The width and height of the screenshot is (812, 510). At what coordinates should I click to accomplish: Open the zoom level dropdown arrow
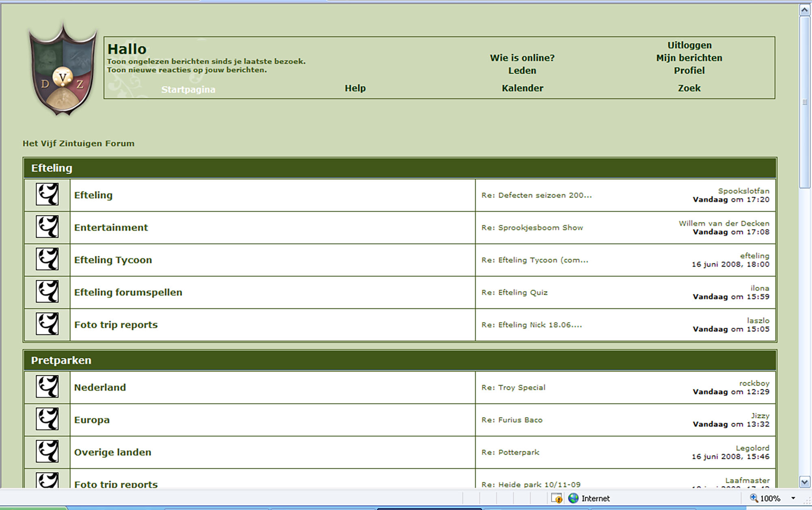(793, 498)
